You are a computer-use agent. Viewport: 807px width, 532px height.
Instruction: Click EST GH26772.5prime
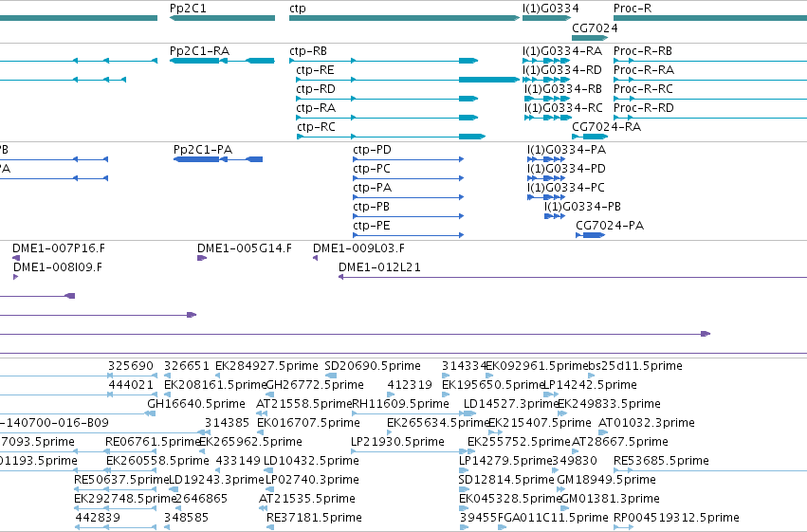pyautogui.click(x=270, y=394)
